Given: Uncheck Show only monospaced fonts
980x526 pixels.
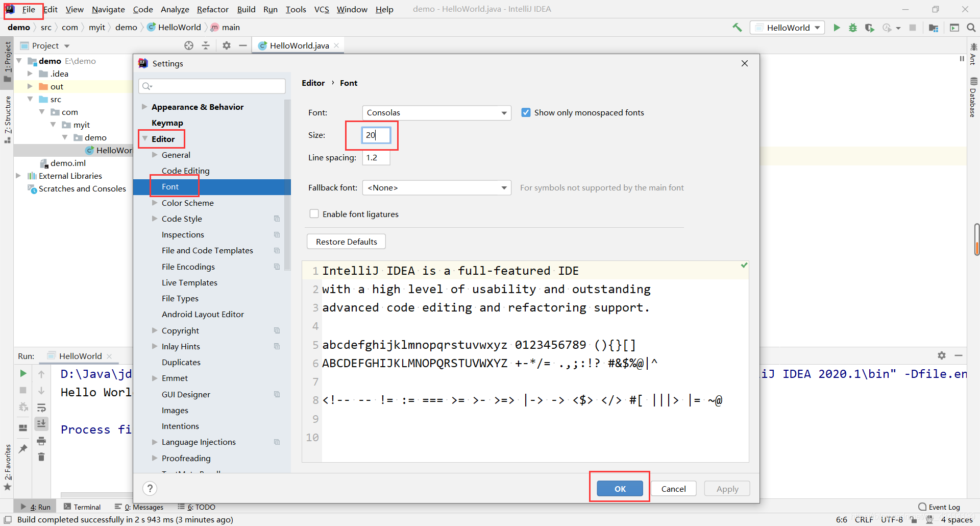Looking at the screenshot, I should point(526,112).
